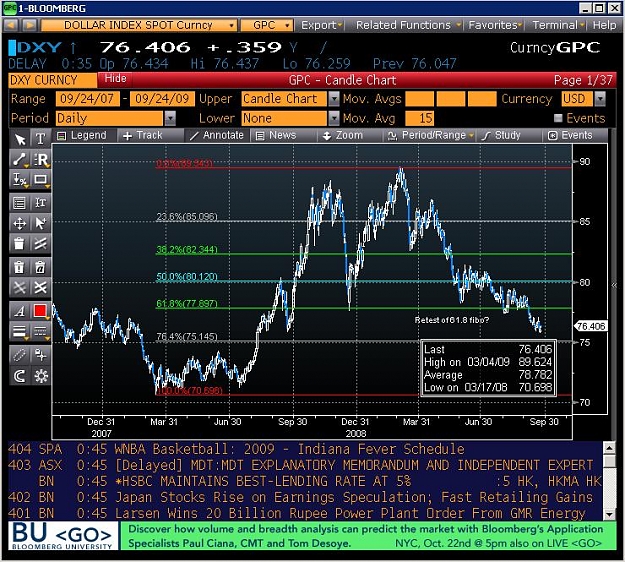Open the Currency USD dropdown arrow

point(600,98)
